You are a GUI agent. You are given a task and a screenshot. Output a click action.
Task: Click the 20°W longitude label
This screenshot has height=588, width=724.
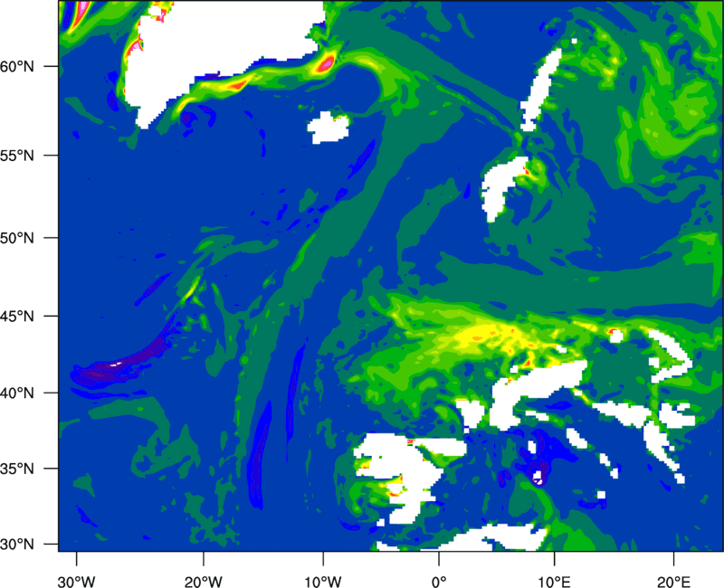click(x=204, y=582)
